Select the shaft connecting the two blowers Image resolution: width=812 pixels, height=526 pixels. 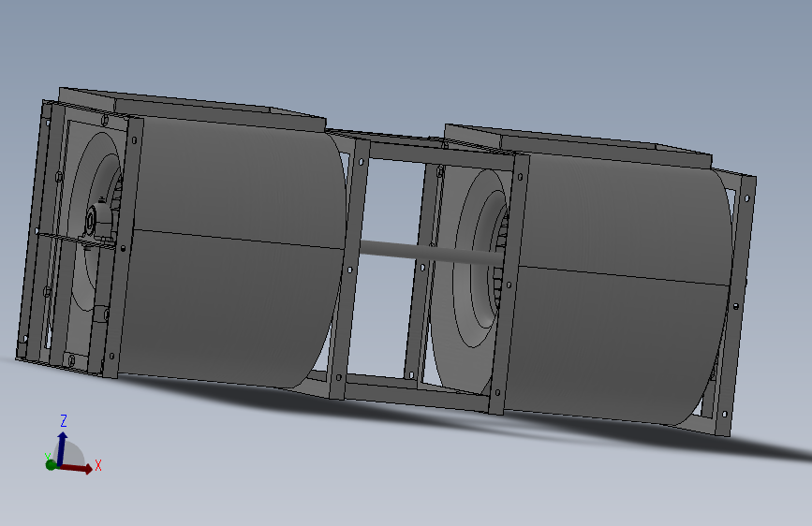[x=430, y=252]
